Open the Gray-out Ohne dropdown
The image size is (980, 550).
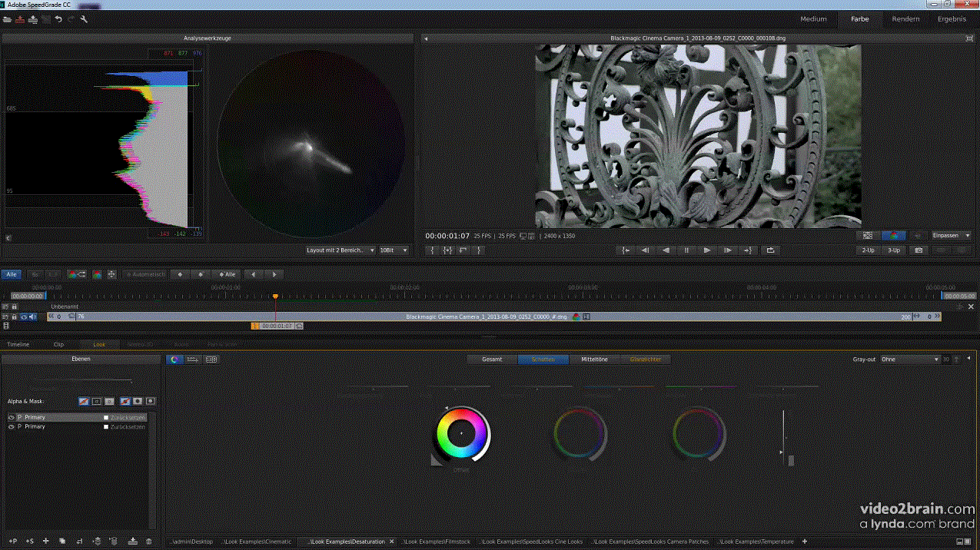click(910, 359)
